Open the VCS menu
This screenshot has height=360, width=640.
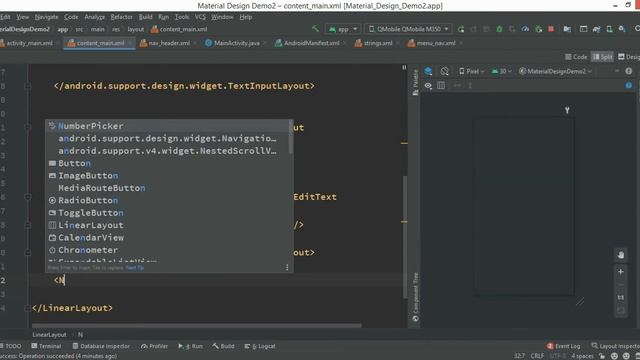pyautogui.click(x=200, y=17)
